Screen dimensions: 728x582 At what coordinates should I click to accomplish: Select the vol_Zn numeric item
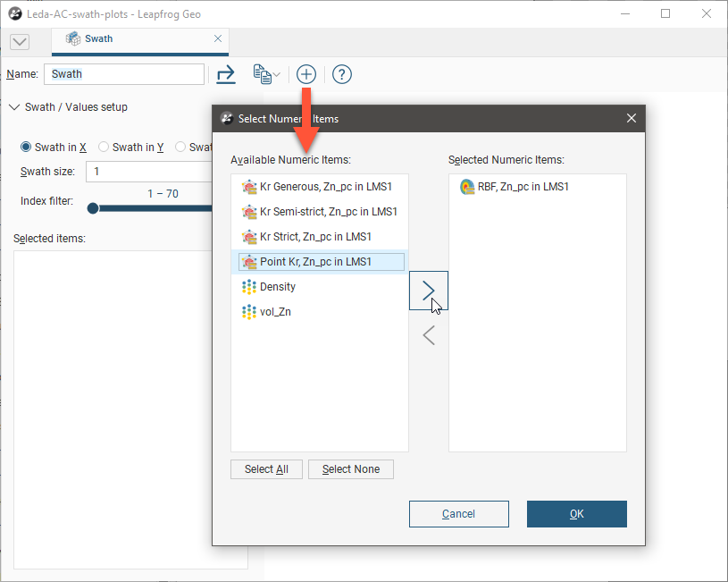(x=320, y=312)
